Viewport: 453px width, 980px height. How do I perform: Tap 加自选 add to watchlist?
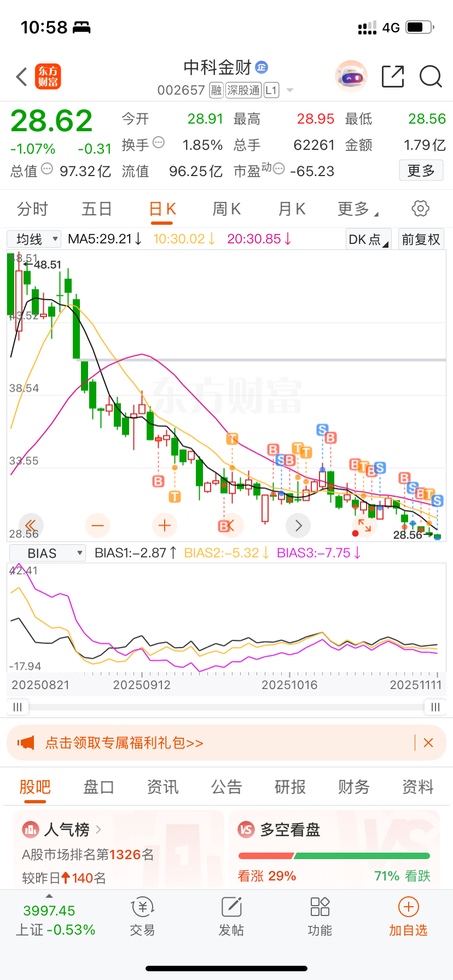[x=408, y=917]
